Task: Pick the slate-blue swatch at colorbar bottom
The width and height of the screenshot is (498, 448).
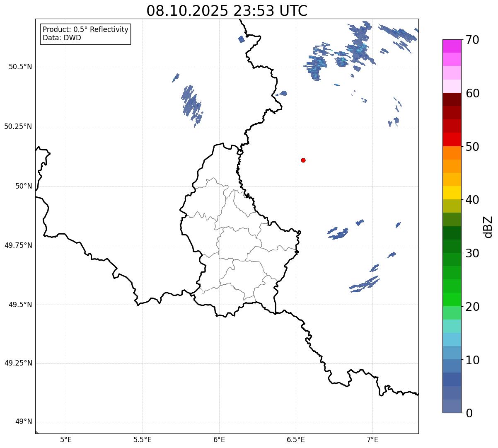Action: pyautogui.click(x=452, y=406)
